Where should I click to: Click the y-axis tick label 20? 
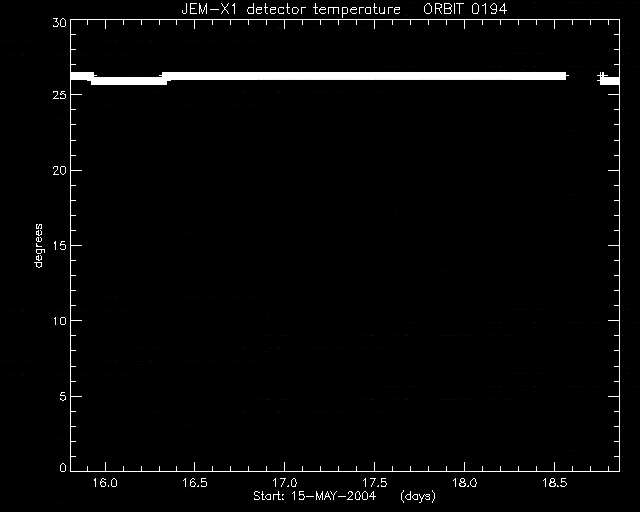click(x=60, y=170)
